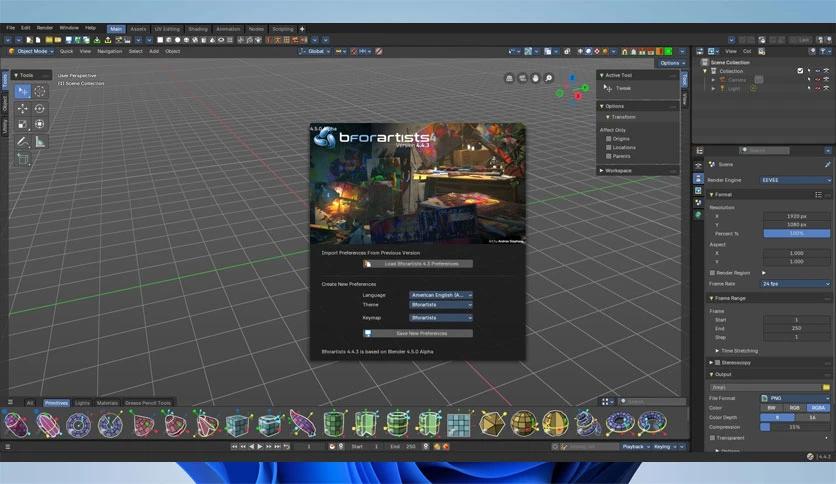Toggle the Locations checkbox
Viewport: 836px width, 484px height.
click(x=608, y=147)
